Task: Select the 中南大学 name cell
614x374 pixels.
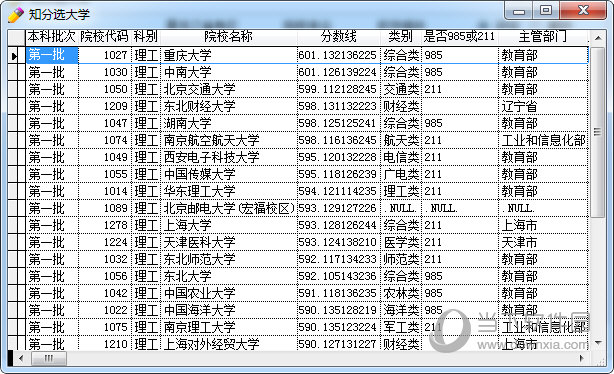Action: click(229, 72)
